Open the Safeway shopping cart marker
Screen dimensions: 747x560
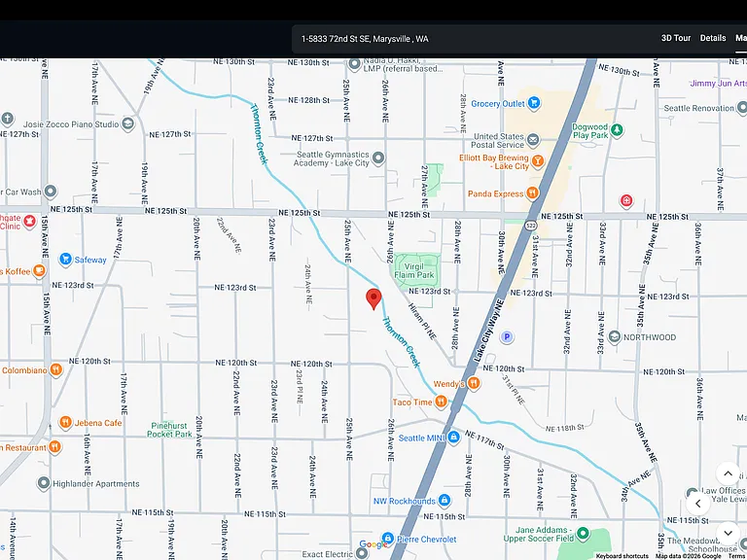point(65,260)
